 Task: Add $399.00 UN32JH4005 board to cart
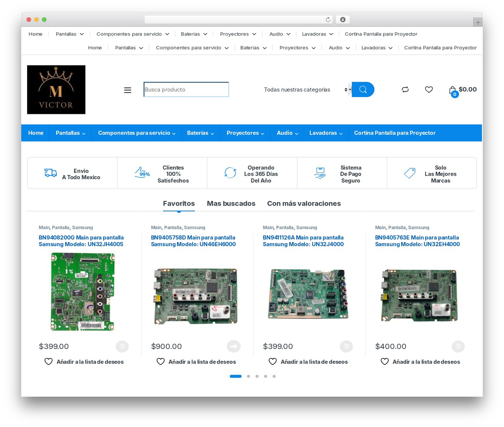point(122,346)
